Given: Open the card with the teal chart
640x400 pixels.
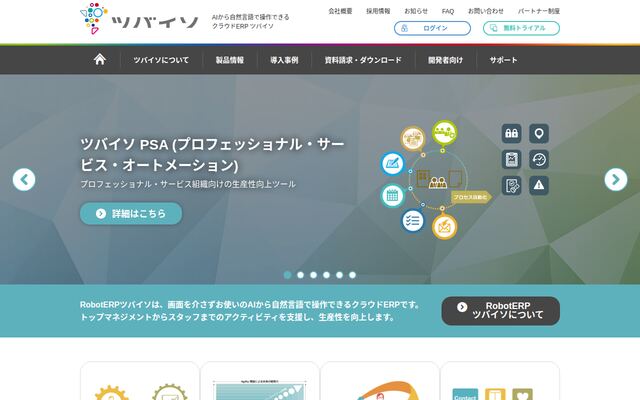Looking at the screenshot, I should click(260, 381).
